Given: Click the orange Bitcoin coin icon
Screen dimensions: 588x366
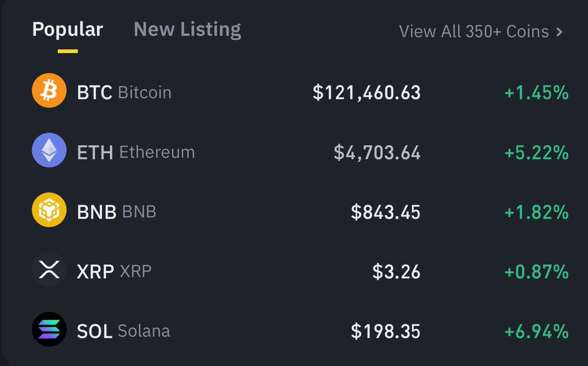Looking at the screenshot, I should tap(49, 91).
